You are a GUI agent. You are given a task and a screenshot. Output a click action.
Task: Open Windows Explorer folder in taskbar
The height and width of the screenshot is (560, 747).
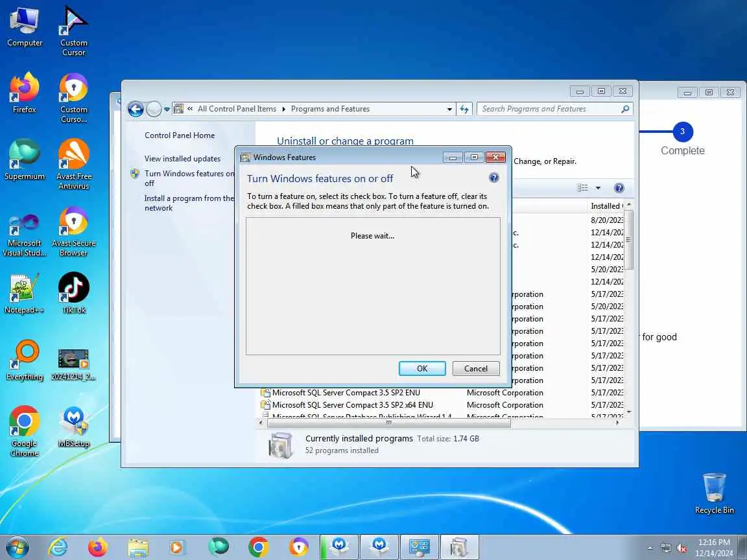click(x=138, y=547)
